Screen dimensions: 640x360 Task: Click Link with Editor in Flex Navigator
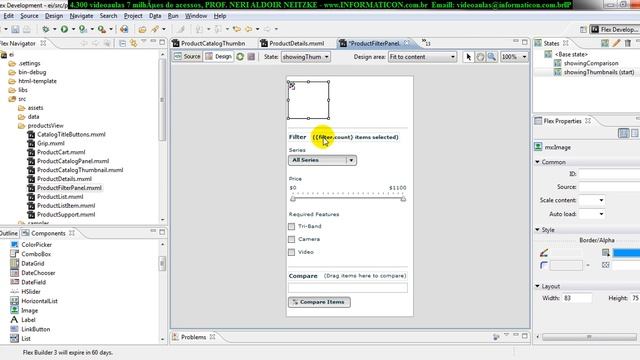point(133,43)
